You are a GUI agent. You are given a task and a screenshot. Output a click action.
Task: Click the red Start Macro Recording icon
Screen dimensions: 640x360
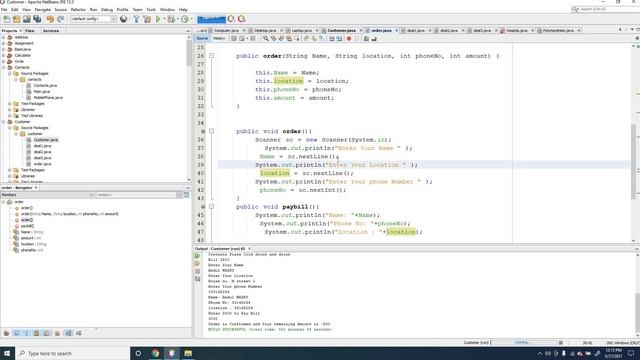point(349,38)
